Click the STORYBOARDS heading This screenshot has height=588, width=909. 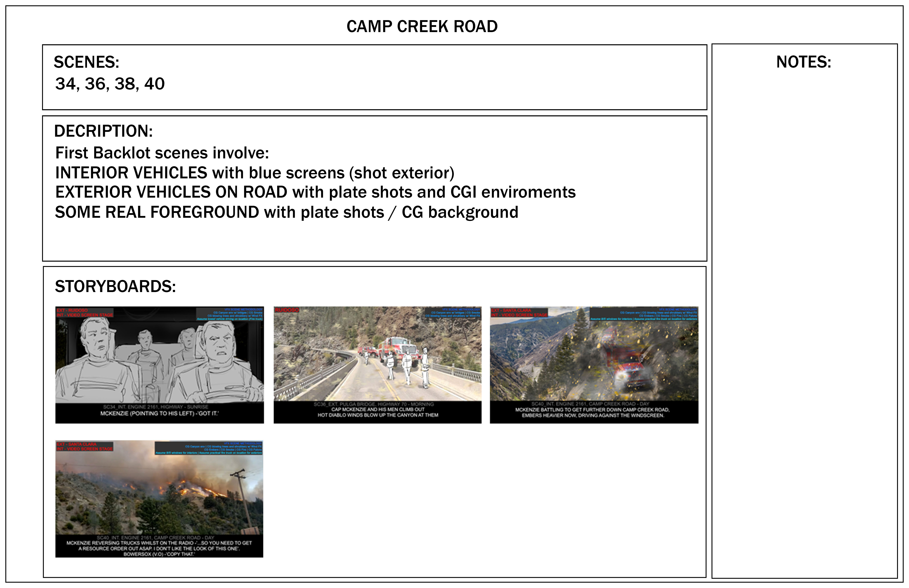coord(115,286)
